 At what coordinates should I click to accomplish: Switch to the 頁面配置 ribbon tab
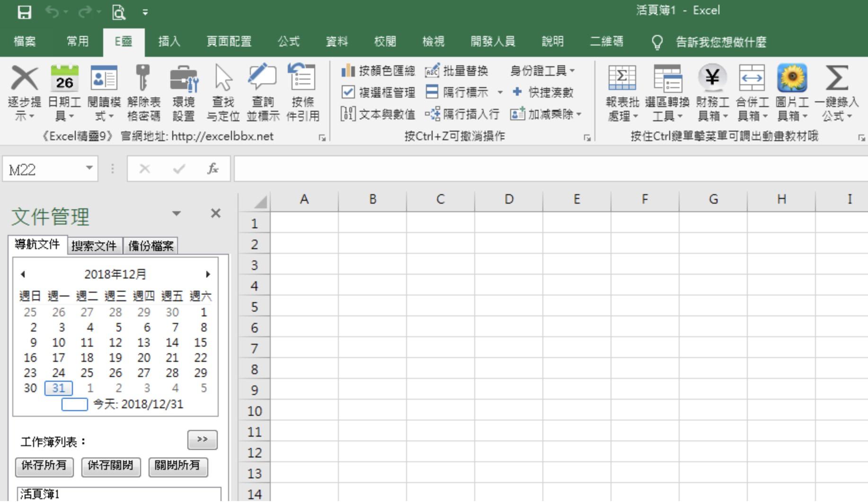click(229, 42)
